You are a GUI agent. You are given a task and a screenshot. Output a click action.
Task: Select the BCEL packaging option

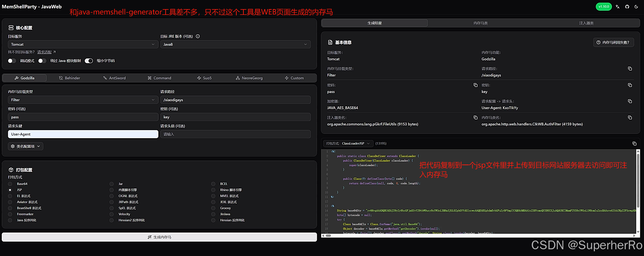pos(213,184)
